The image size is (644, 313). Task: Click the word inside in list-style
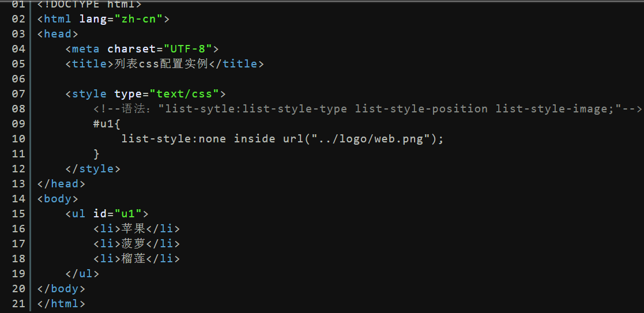pyautogui.click(x=254, y=138)
